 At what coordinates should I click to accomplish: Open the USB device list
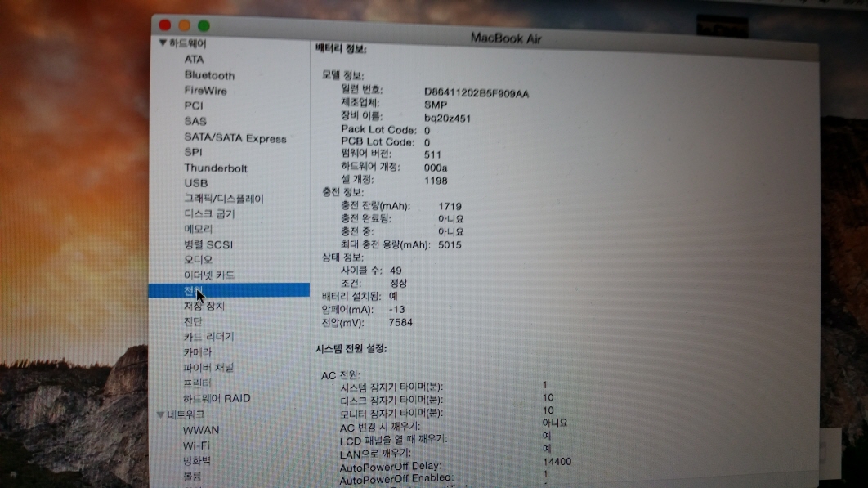(195, 183)
